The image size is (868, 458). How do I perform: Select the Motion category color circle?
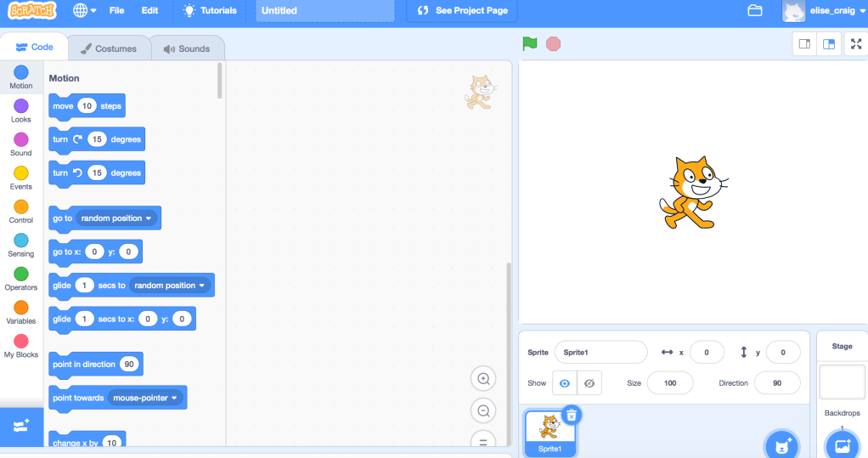(x=21, y=72)
